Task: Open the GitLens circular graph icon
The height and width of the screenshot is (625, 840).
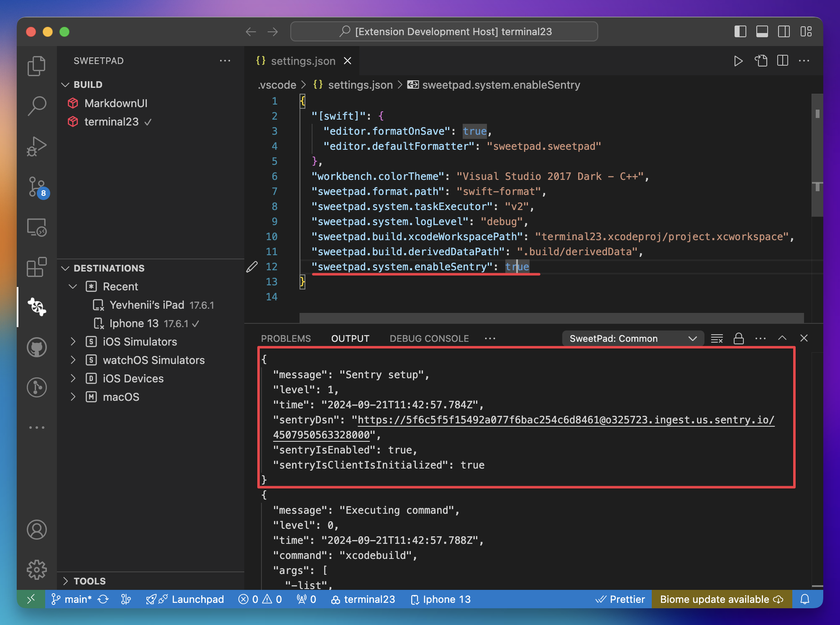Action: tap(37, 387)
